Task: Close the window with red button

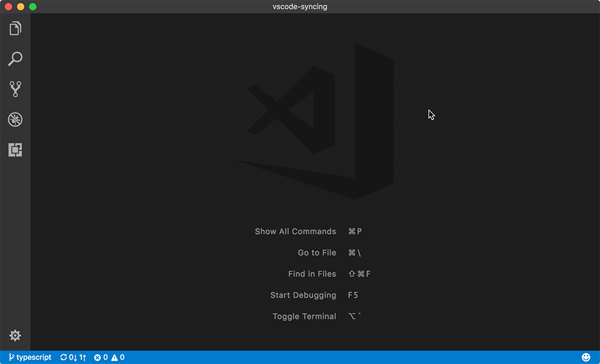Action: coord(9,7)
